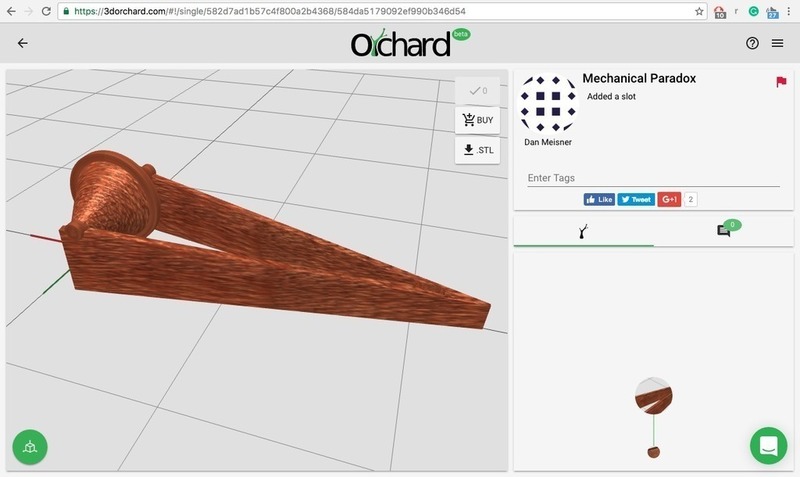Click the Dan Meisner author name
This screenshot has width=800, height=477.
tap(547, 142)
